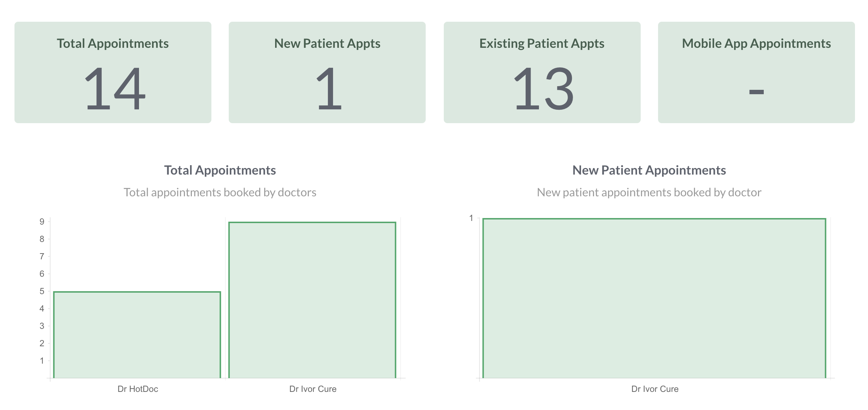Click the Total Appointments chart title
The image size is (868, 410).
(x=220, y=170)
